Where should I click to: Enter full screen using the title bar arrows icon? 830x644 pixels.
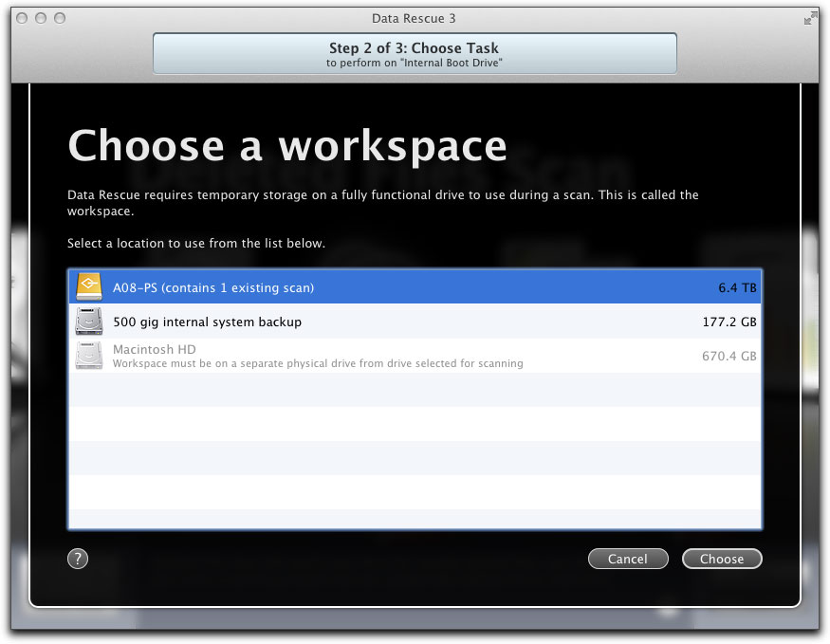tap(810, 18)
